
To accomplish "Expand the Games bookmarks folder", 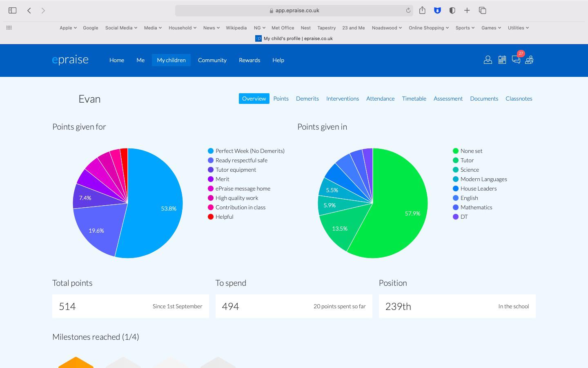I will 491,28.
